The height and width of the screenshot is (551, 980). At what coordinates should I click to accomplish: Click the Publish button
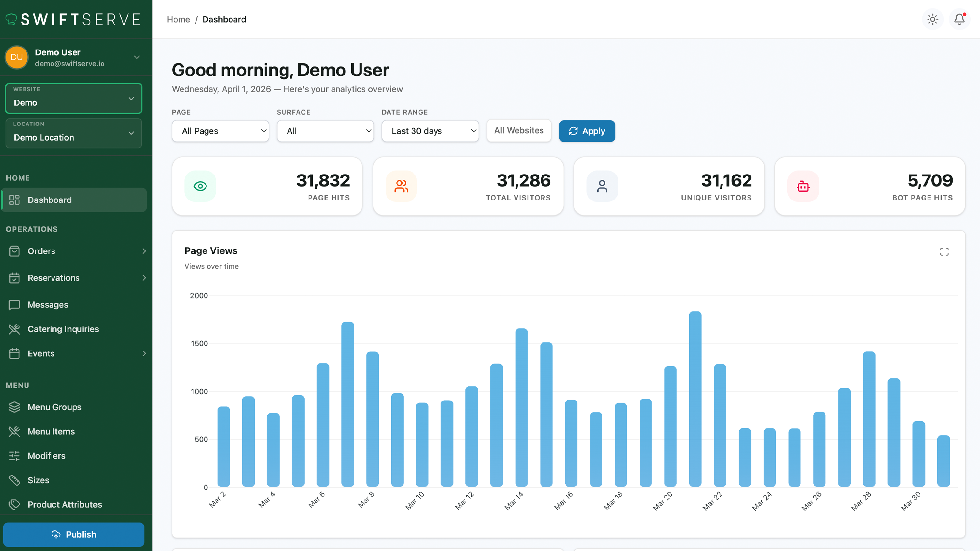[74, 534]
